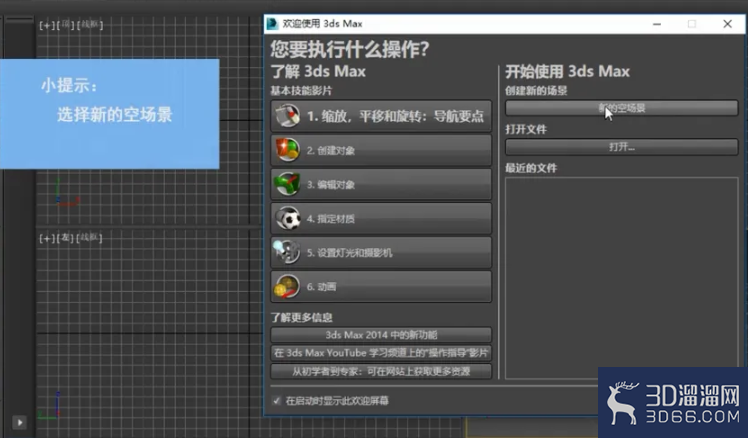Create a new empty scene (新的空场景)
The image size is (748, 438).
pos(622,108)
